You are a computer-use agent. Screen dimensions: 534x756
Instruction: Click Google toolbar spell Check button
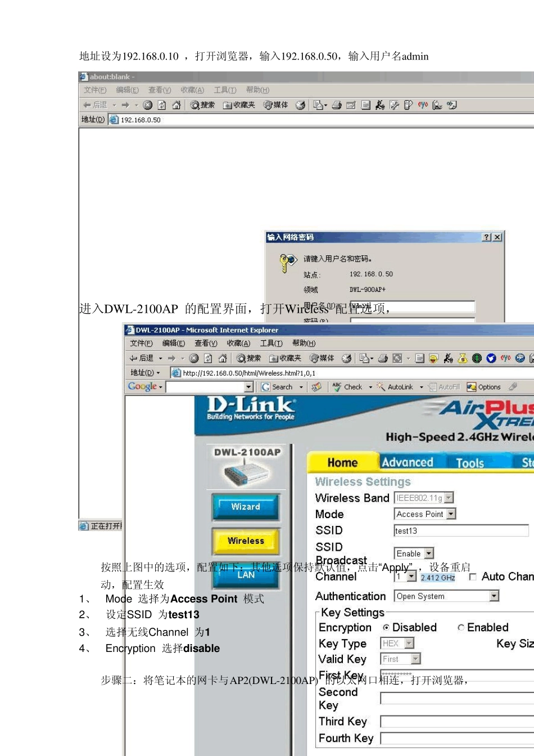click(x=347, y=387)
